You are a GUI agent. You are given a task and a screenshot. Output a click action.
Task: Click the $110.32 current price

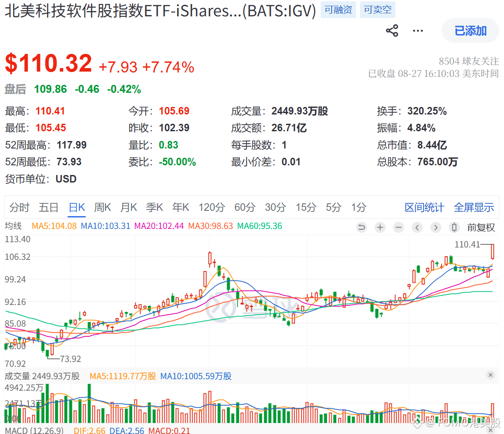(x=49, y=63)
